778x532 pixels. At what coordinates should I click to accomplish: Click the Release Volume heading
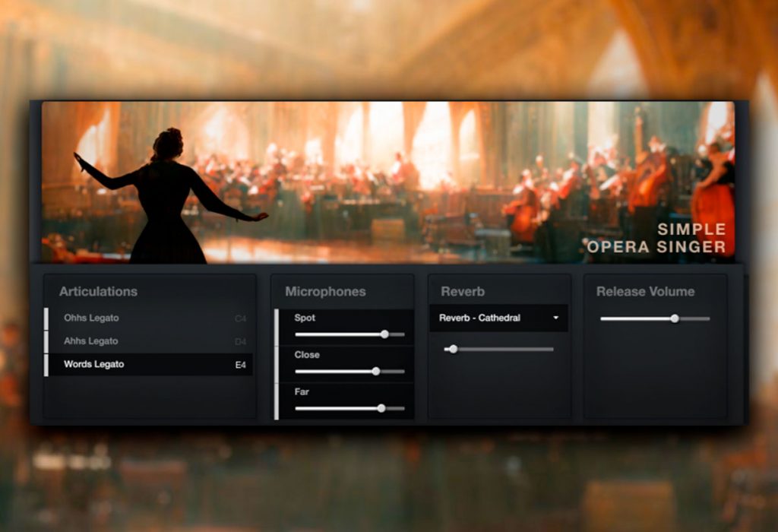646,292
